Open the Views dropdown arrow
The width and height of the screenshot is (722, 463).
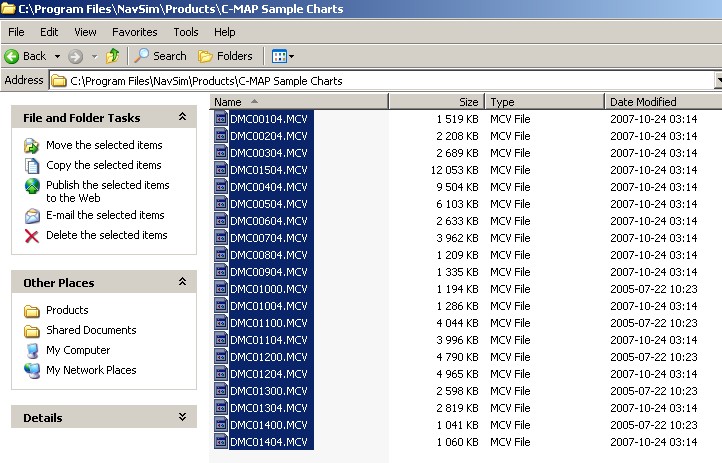pyautogui.click(x=291, y=57)
